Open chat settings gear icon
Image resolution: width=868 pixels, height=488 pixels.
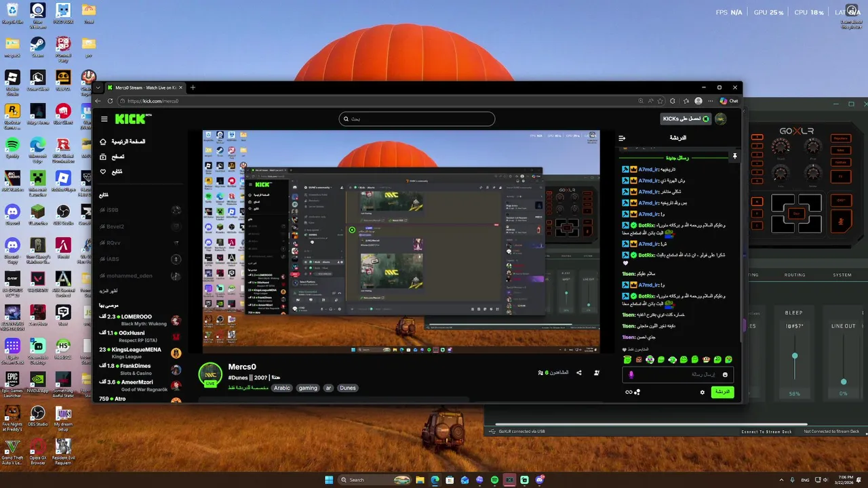point(703,392)
